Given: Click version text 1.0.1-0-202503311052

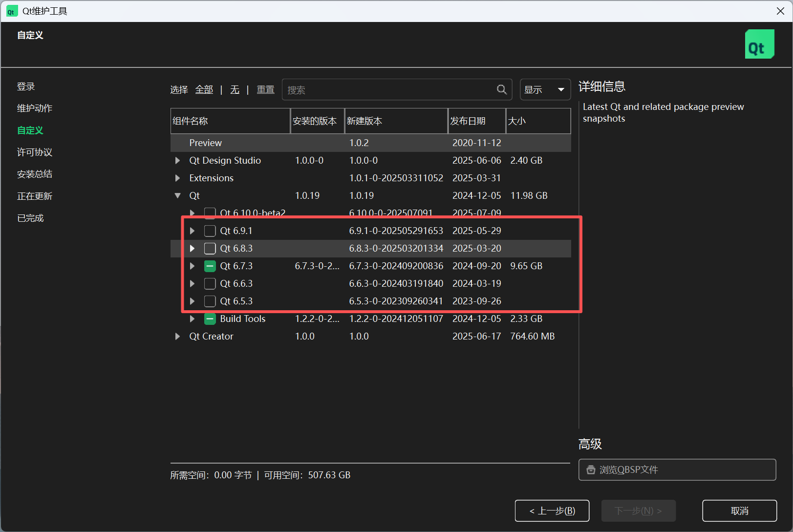Looking at the screenshot, I should pos(396,178).
